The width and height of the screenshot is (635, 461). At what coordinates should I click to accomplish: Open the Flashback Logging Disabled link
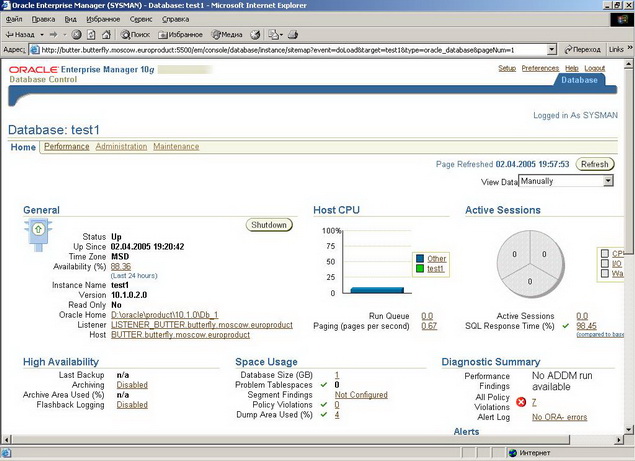pos(132,405)
